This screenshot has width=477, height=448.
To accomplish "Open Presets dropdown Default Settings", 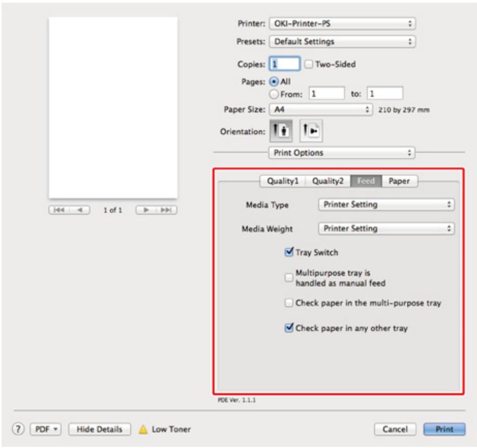I will [x=342, y=41].
